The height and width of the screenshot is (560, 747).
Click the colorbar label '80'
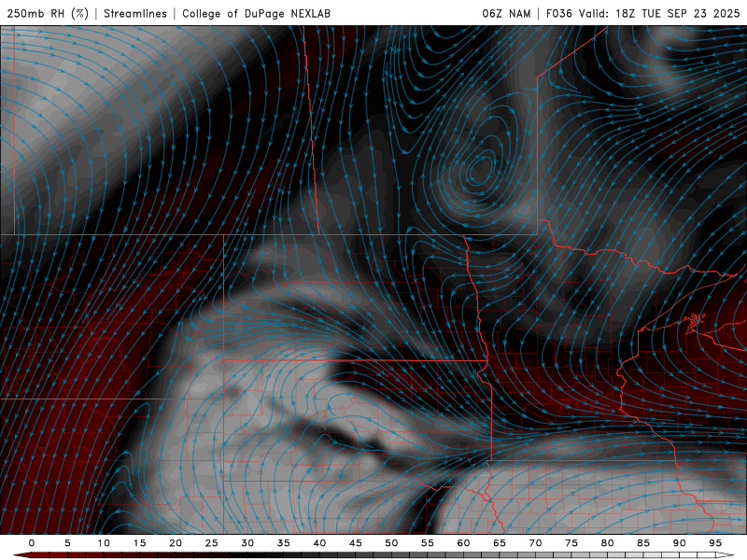pos(607,543)
